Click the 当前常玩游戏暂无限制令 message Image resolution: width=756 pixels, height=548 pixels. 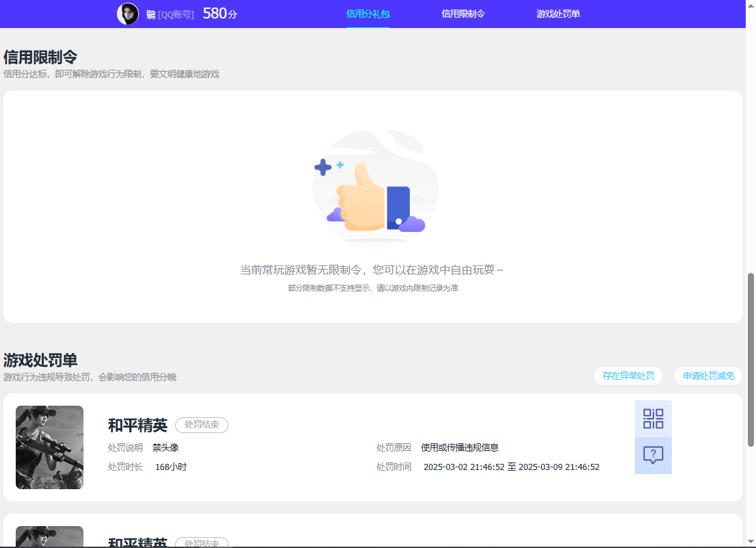click(372, 270)
